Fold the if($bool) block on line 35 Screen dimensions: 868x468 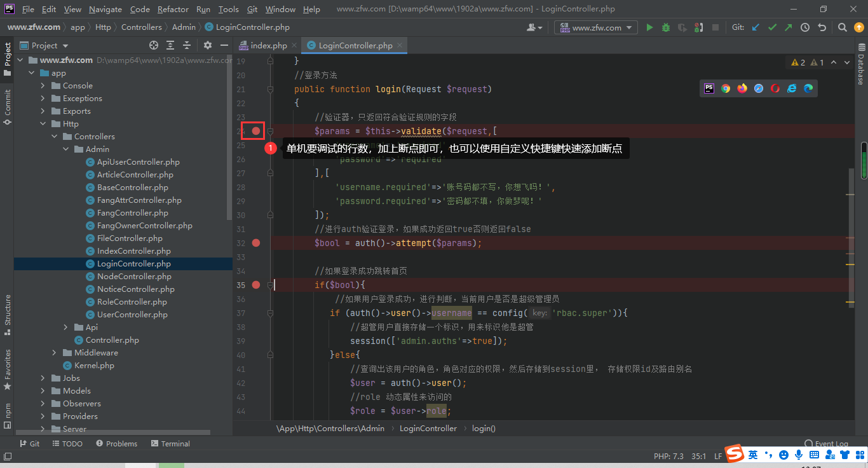270,285
